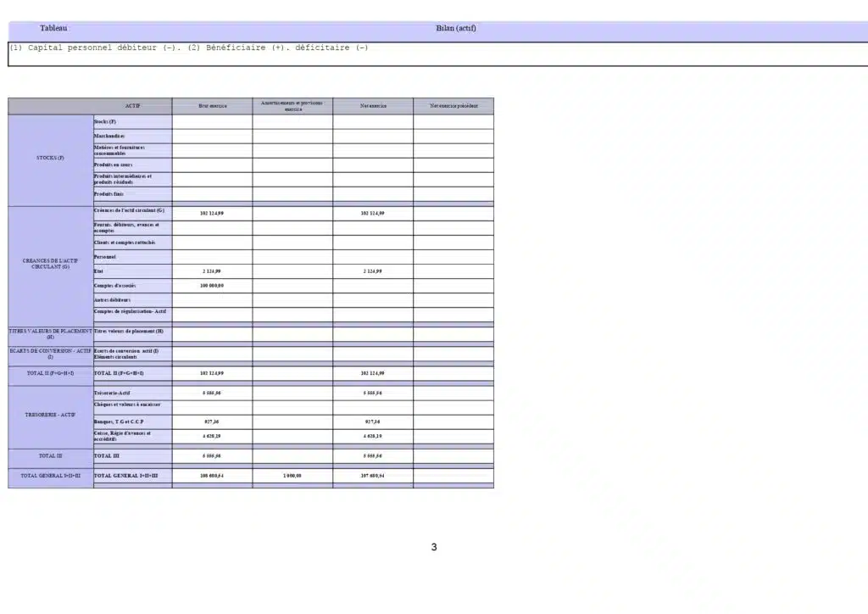Select the 'Net exercice précédent' column header
The height and width of the screenshot is (614, 868).
(453, 106)
